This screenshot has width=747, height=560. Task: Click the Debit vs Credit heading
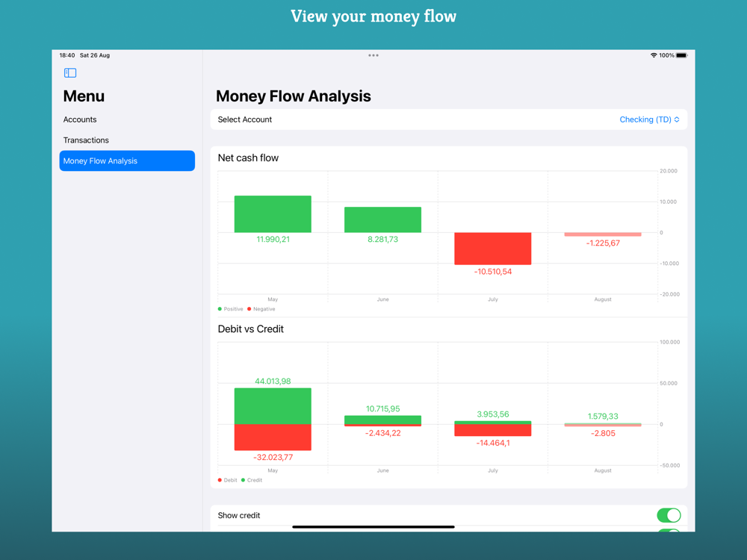[250, 329]
